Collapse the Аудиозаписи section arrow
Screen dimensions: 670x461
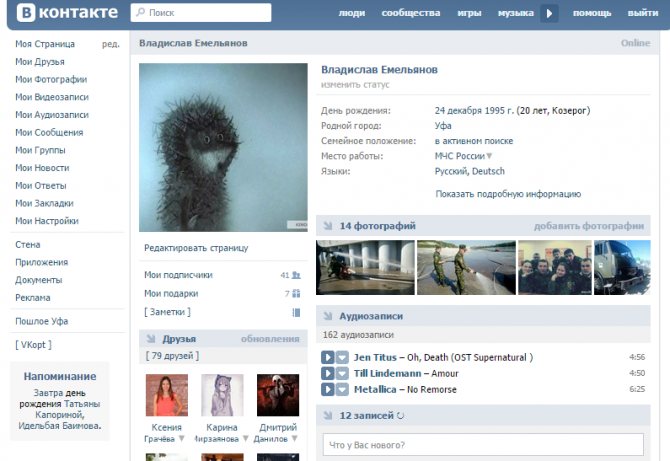(328, 316)
